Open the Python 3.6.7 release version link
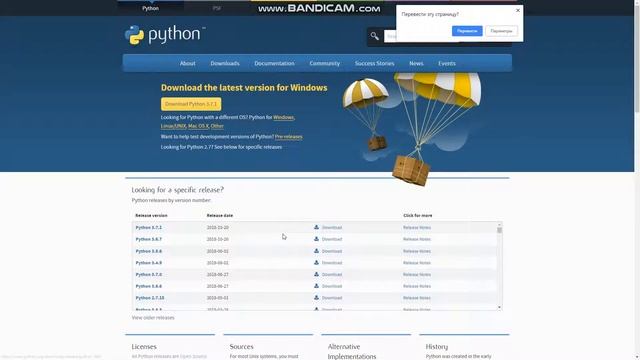The height and width of the screenshot is (360, 640). click(149, 239)
